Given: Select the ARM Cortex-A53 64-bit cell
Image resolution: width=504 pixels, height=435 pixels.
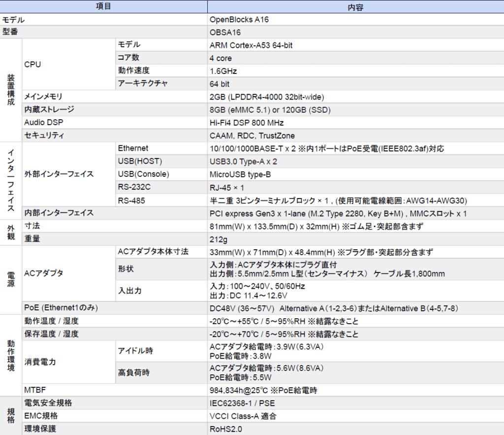Looking at the screenshot, I should click(x=252, y=45).
